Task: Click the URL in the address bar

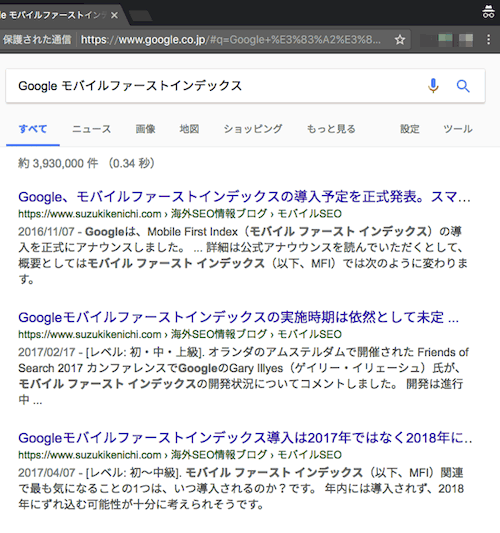Action: click(x=231, y=40)
